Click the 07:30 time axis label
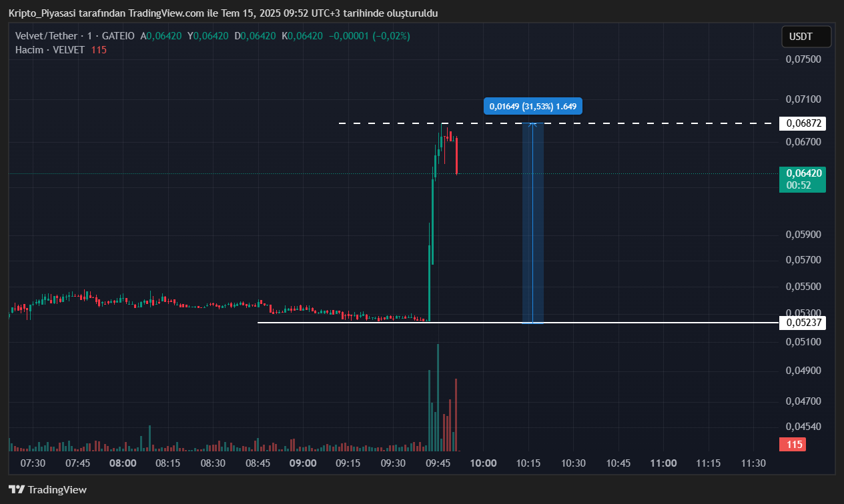Screen dimensions: 844x504 click(33, 463)
